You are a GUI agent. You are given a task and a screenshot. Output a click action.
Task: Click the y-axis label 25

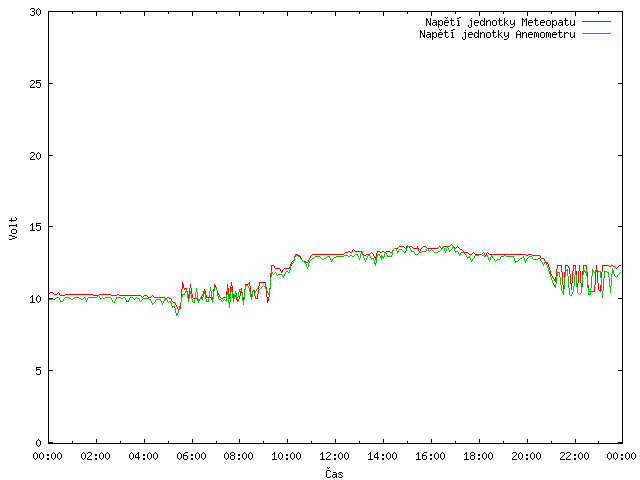click(x=36, y=84)
